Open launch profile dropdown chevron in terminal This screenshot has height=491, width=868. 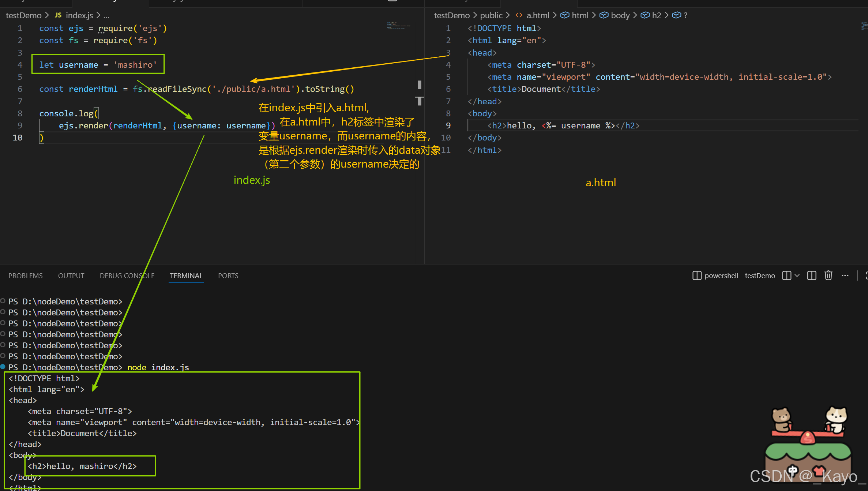(x=797, y=276)
